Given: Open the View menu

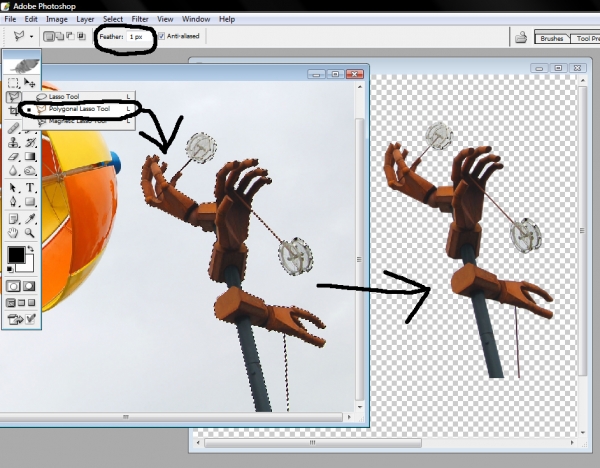Looking at the screenshot, I should (165, 19).
